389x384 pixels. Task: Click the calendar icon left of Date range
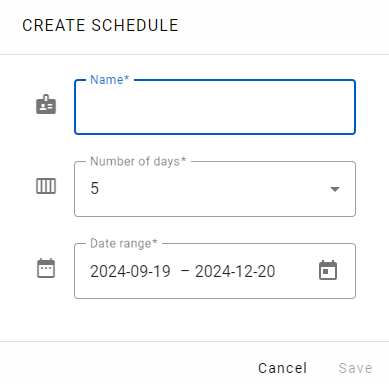(x=46, y=268)
